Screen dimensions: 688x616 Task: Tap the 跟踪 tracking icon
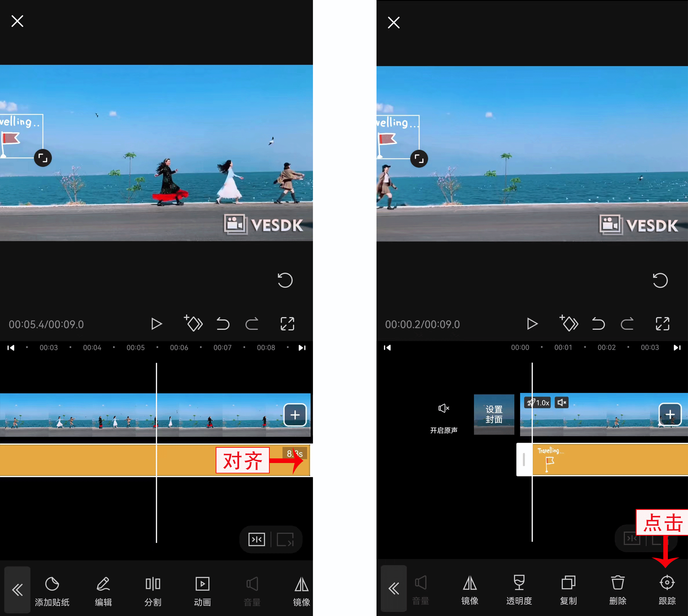667,583
